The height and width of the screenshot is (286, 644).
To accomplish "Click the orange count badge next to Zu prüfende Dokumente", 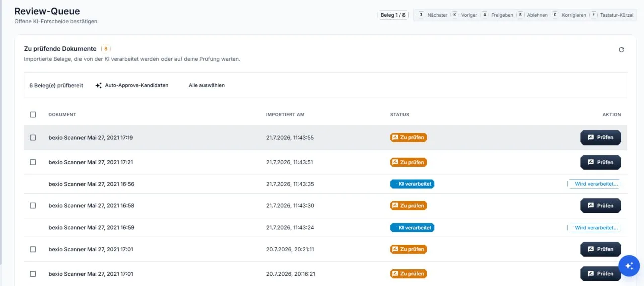I will coord(105,49).
